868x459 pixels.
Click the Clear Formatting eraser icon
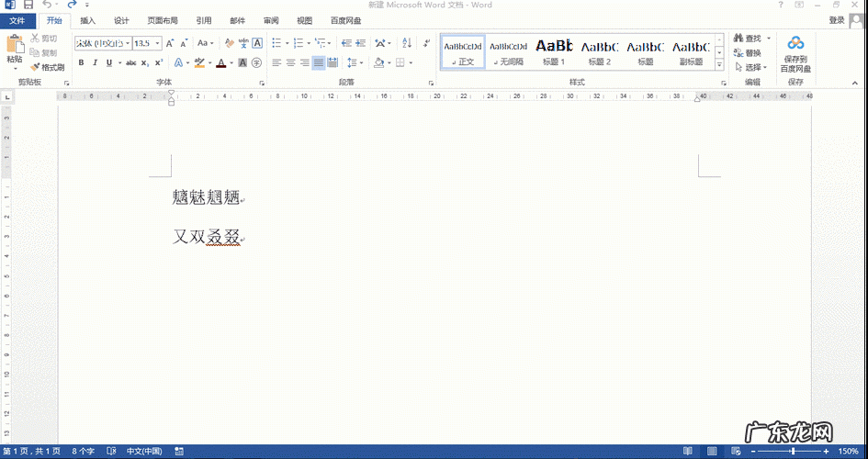click(x=230, y=43)
